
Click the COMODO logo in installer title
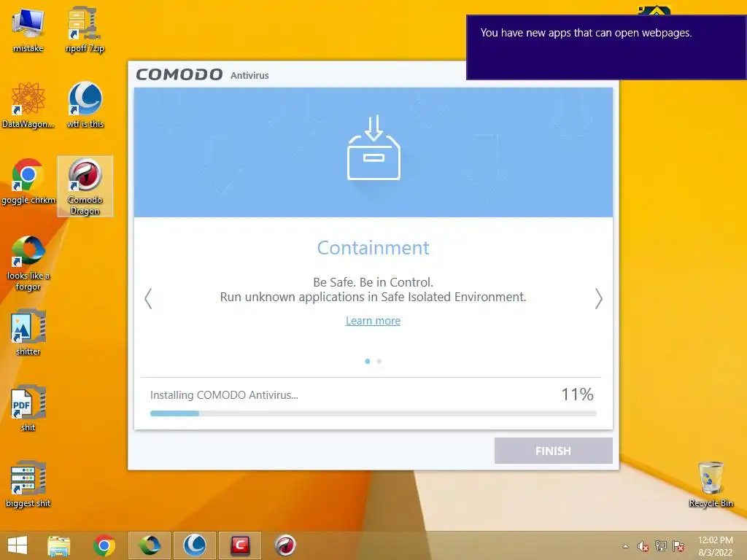[x=179, y=74]
